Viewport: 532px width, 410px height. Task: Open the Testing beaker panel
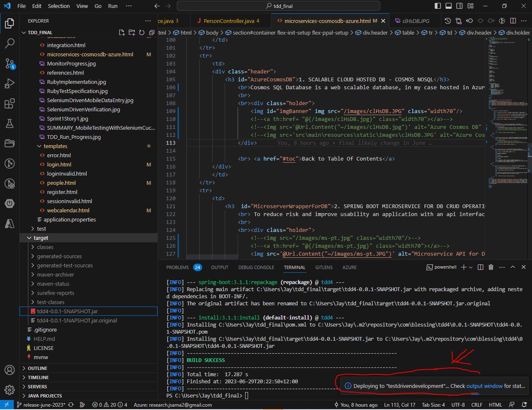click(x=10, y=123)
